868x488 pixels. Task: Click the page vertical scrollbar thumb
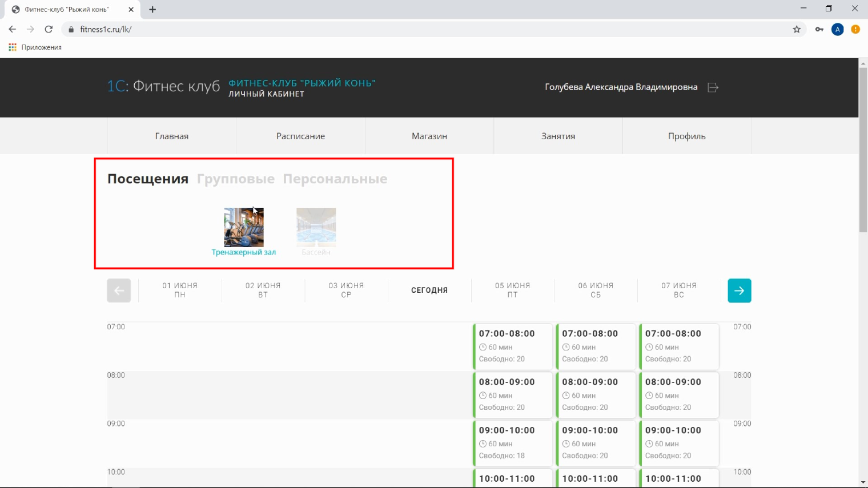(x=863, y=150)
